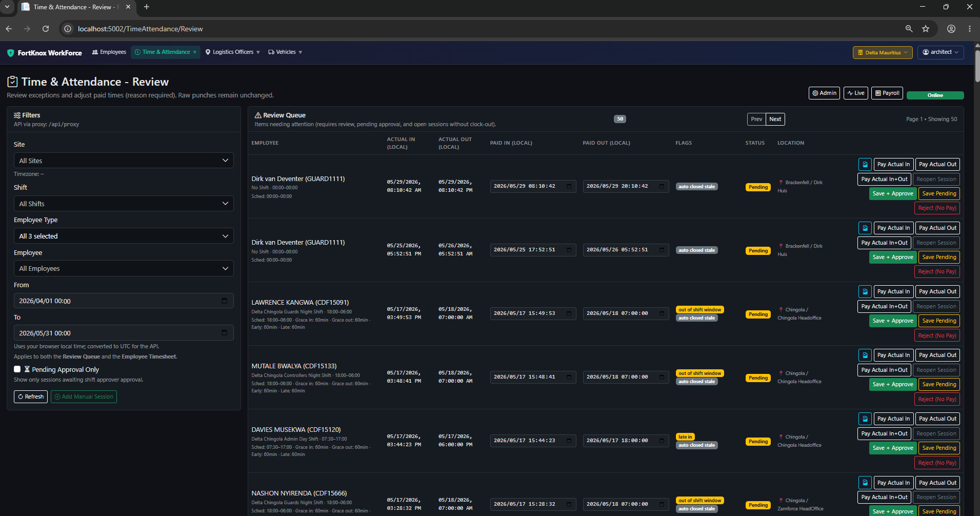Open Employee Type dropdown showing All 3 selected
The image size is (980, 516).
click(x=124, y=236)
